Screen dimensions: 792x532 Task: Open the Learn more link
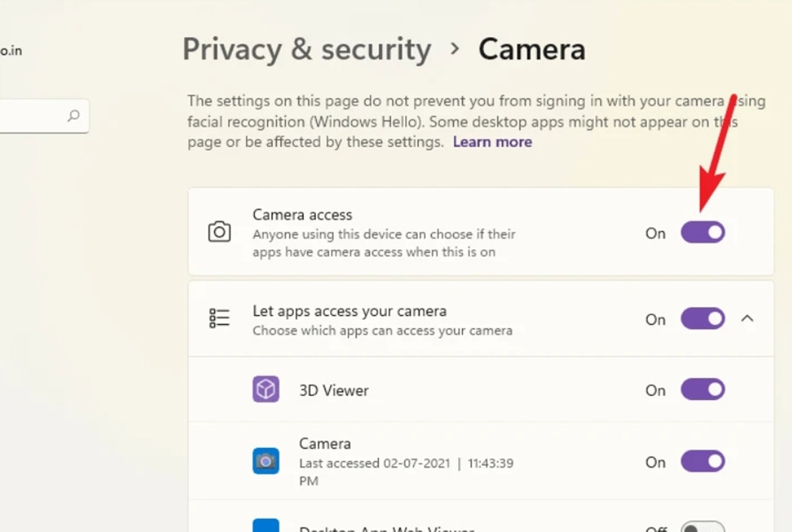(x=492, y=142)
